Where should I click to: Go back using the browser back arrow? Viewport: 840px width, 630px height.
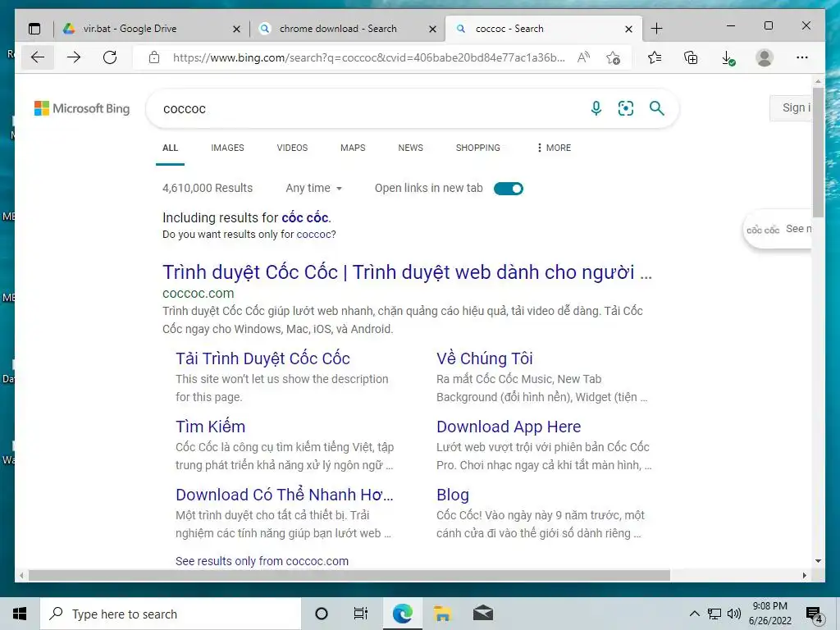38,57
